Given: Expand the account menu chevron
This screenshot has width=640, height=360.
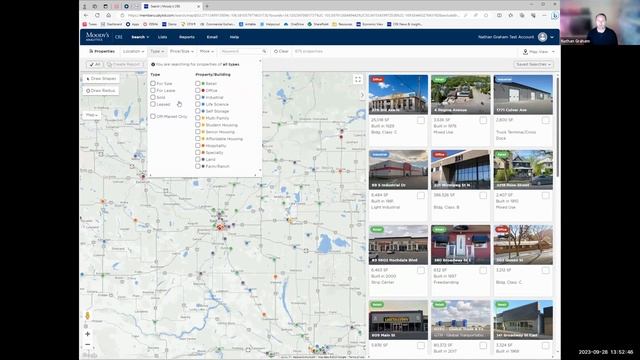Looking at the screenshot, I should [x=552, y=37].
